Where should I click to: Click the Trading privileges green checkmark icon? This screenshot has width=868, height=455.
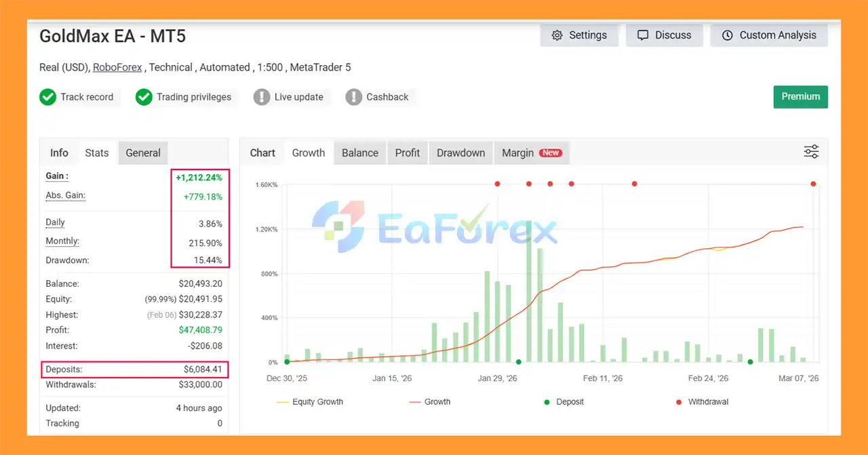pyautogui.click(x=144, y=97)
